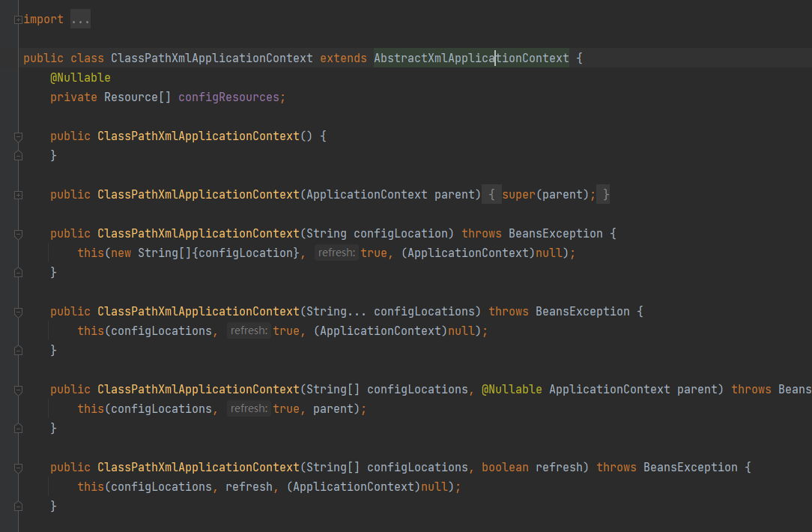Click refresh hint in the new String[] call
812x532 pixels.
tap(336, 253)
